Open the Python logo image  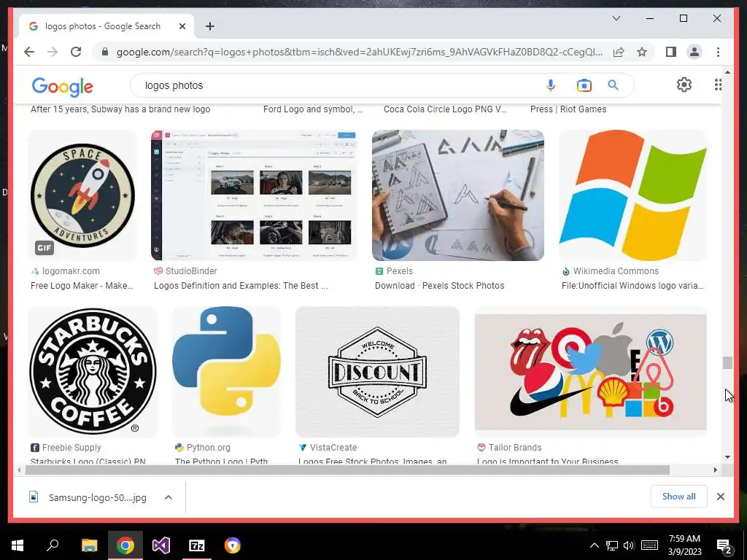click(226, 372)
